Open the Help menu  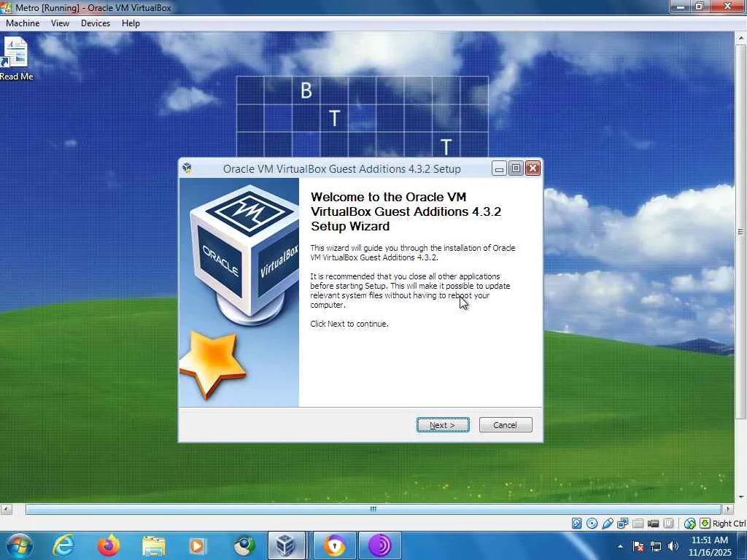(x=131, y=23)
